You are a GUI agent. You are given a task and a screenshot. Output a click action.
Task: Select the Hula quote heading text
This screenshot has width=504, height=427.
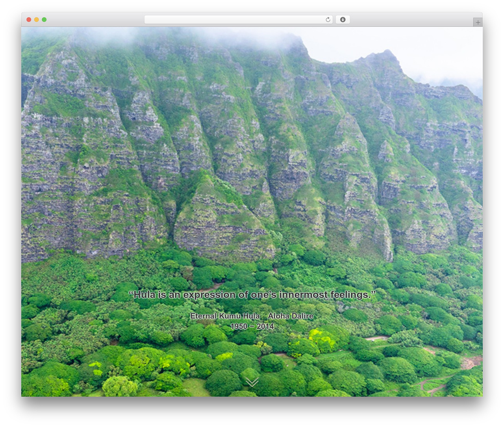pyautogui.click(x=252, y=295)
